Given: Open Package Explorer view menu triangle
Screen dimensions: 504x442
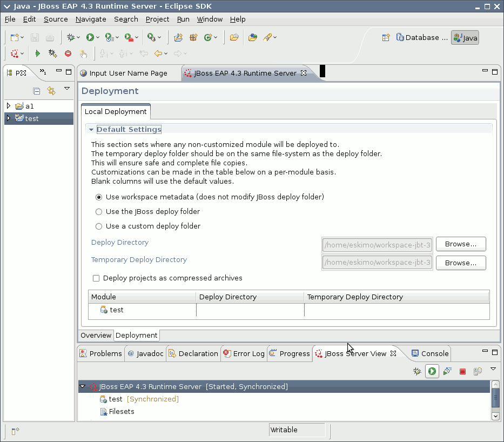Looking at the screenshot, I should 67,89.
